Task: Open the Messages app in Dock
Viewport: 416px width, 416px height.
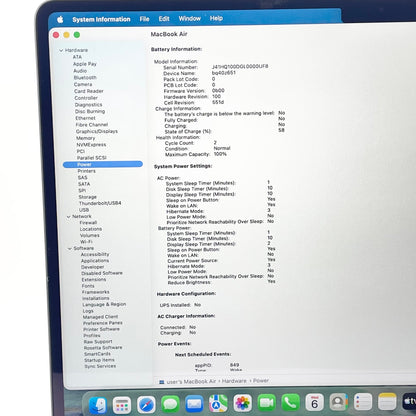Action: coord(170,404)
